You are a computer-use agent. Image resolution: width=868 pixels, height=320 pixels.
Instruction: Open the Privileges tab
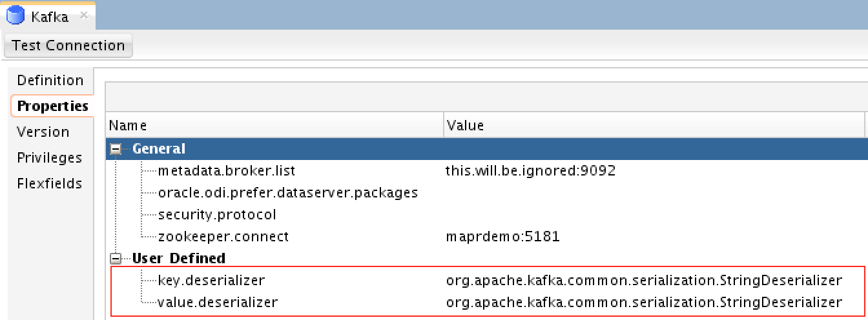[50, 158]
